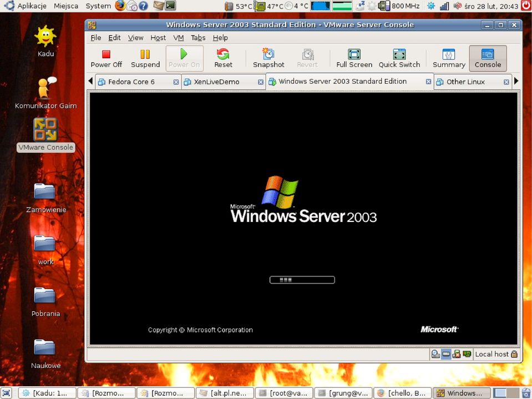Open the Kadu desktop icon
The image size is (532, 399).
(x=45, y=42)
